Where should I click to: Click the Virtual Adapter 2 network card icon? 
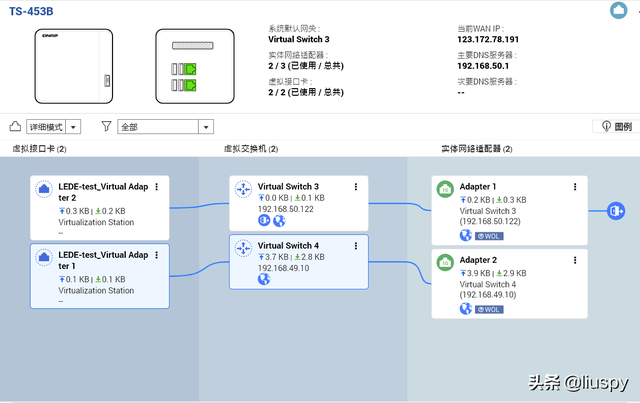click(44, 189)
